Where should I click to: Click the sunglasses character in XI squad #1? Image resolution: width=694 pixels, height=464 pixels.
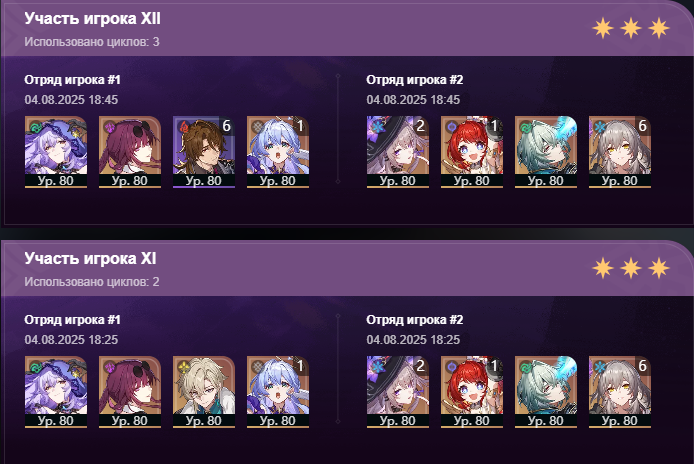(130, 392)
